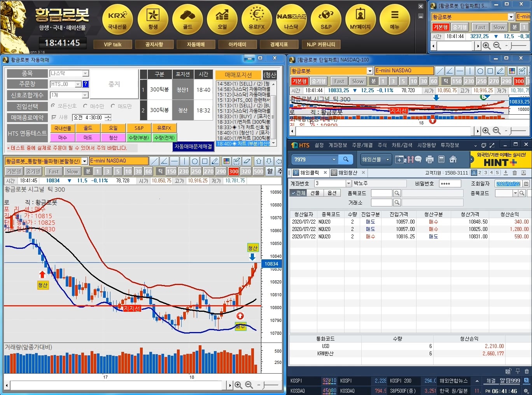Open the color grid palette in the NASDAQ-100 chart
This screenshot has width=532, height=395.
512,71
